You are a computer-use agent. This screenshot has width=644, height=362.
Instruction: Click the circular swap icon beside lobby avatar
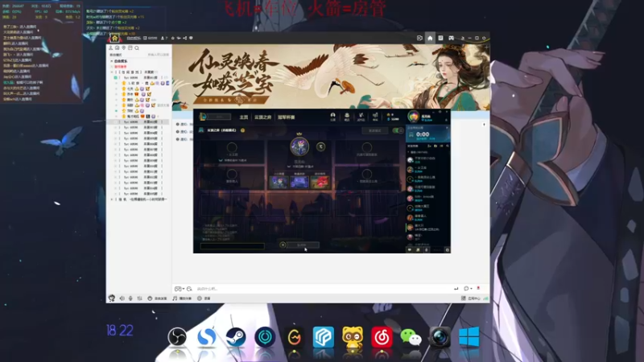coord(320,146)
